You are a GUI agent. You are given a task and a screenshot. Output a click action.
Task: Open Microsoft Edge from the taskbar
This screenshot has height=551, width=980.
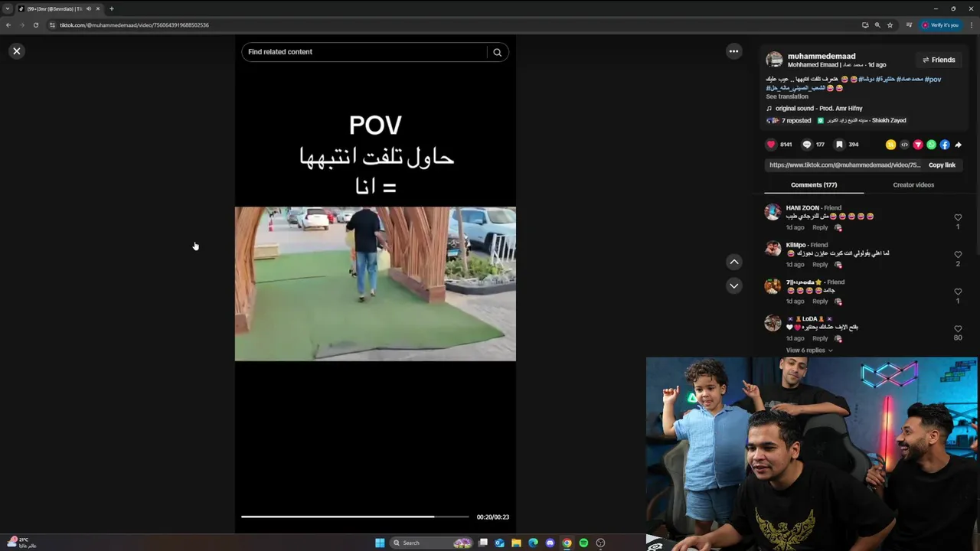click(x=534, y=543)
